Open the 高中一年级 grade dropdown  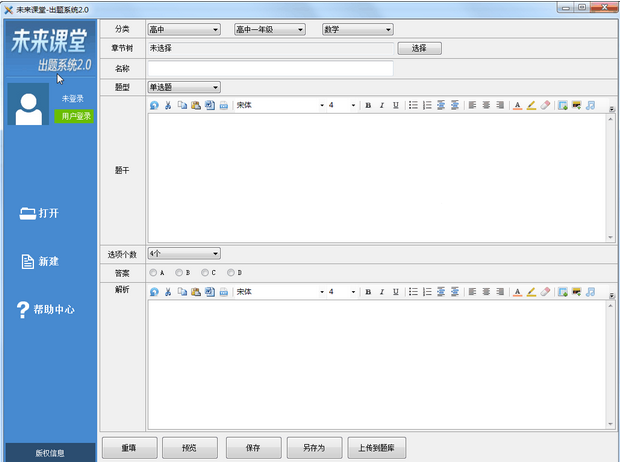pos(270,29)
